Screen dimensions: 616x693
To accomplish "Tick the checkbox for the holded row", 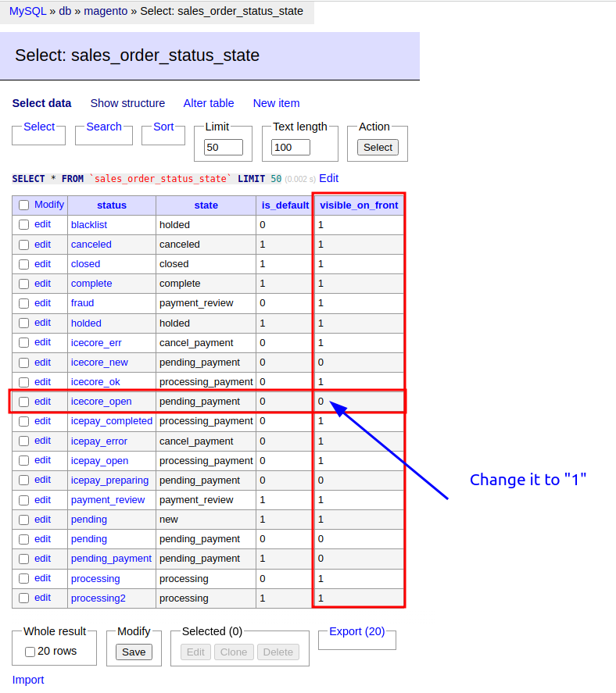I will pyautogui.click(x=24, y=323).
